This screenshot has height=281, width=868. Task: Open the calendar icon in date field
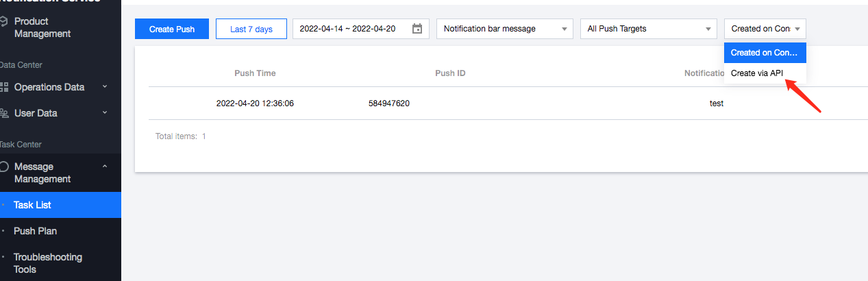click(417, 29)
